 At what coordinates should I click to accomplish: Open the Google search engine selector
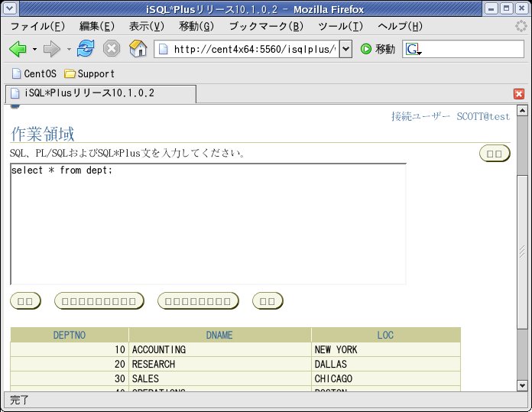[x=413, y=50]
